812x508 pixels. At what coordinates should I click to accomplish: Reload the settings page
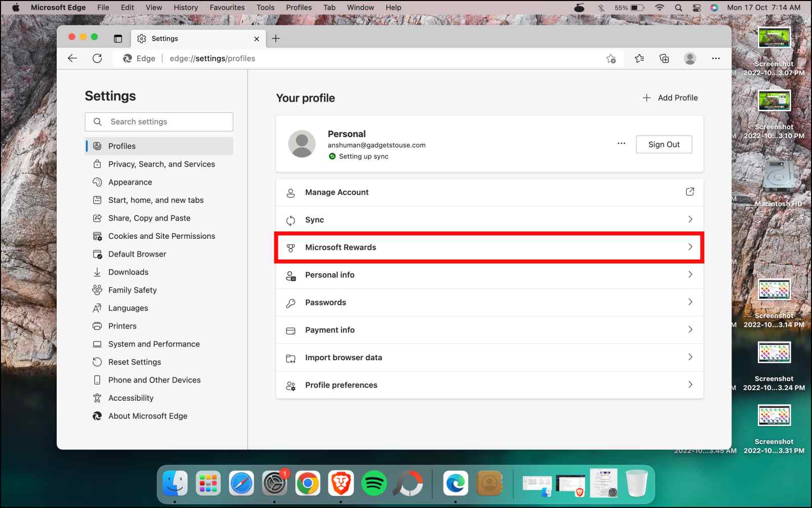click(x=97, y=58)
